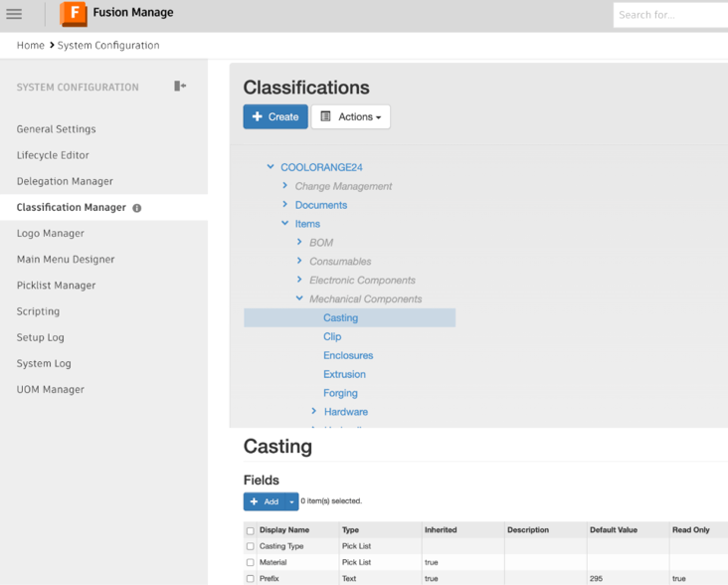Screen dimensions: 728x585
Task: Select the COOLORANGE24 classification
Action: [x=321, y=167]
